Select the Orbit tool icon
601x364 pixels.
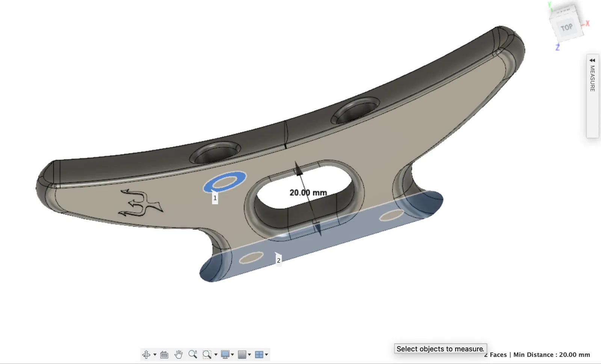click(146, 354)
